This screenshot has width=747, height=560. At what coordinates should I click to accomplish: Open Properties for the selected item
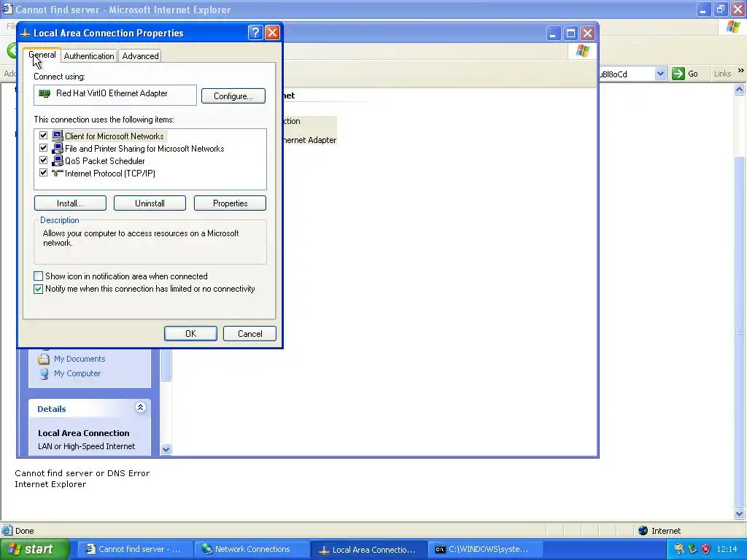click(230, 203)
